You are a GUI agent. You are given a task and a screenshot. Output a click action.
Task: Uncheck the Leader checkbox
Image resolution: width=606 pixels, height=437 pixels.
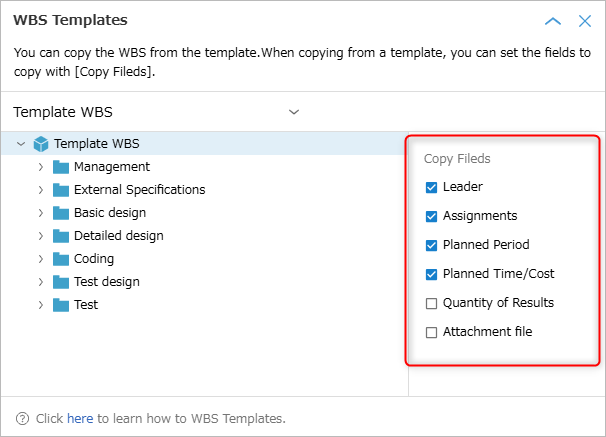(x=431, y=187)
